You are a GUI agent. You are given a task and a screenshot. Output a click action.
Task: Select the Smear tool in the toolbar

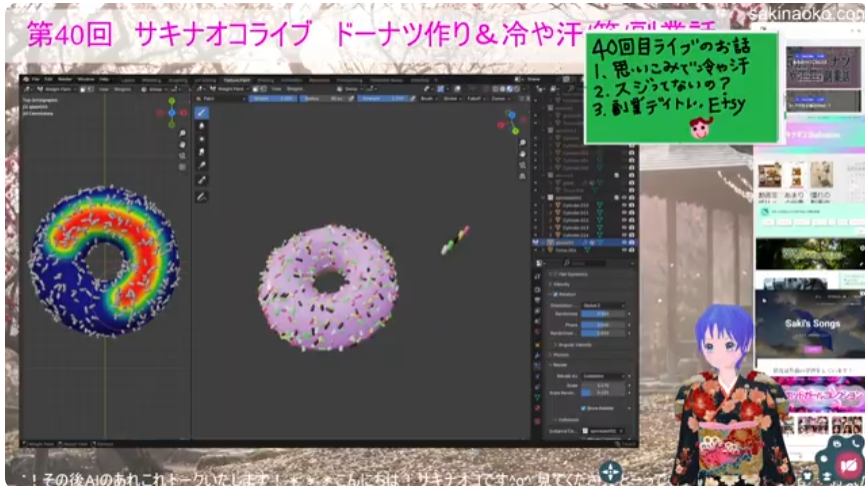pyautogui.click(x=201, y=152)
